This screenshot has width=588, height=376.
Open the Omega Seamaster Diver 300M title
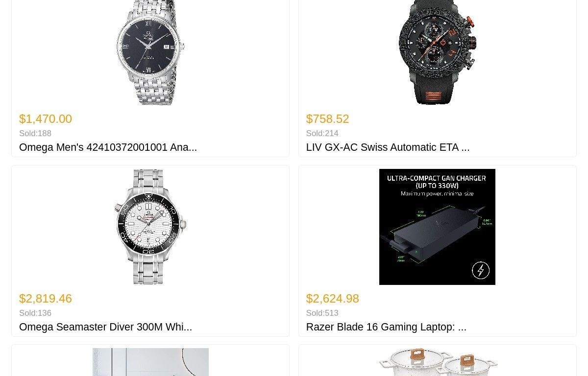pos(105,327)
